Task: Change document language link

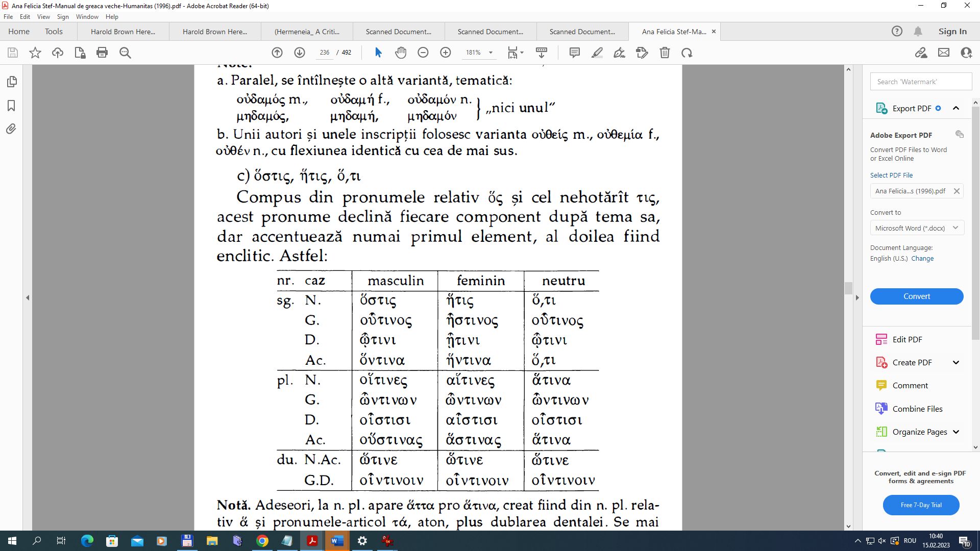Action: (922, 259)
